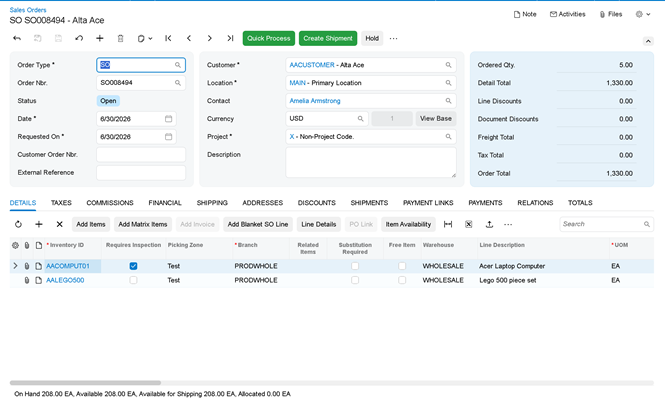
Task: Click the Save and Close toolbar icon
Action: pos(38,38)
